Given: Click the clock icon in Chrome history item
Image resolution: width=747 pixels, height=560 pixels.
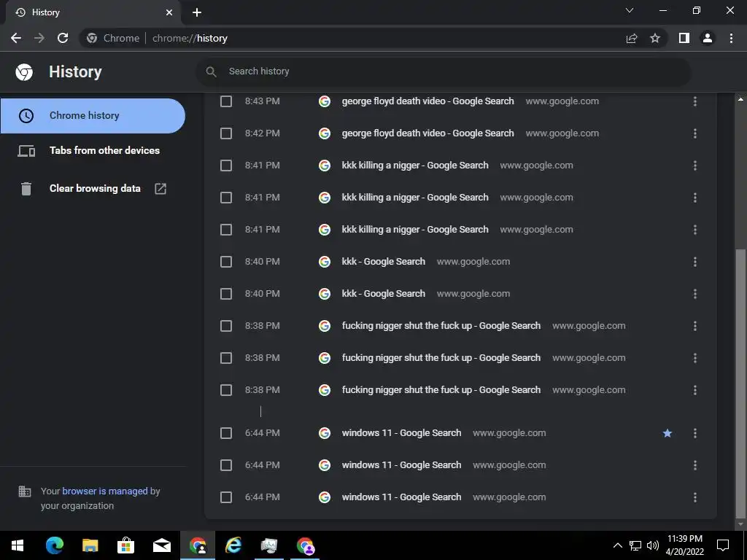Looking at the screenshot, I should [26, 116].
